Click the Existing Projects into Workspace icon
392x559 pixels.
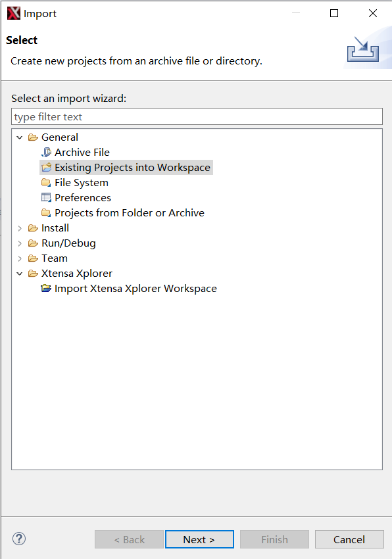pos(47,167)
